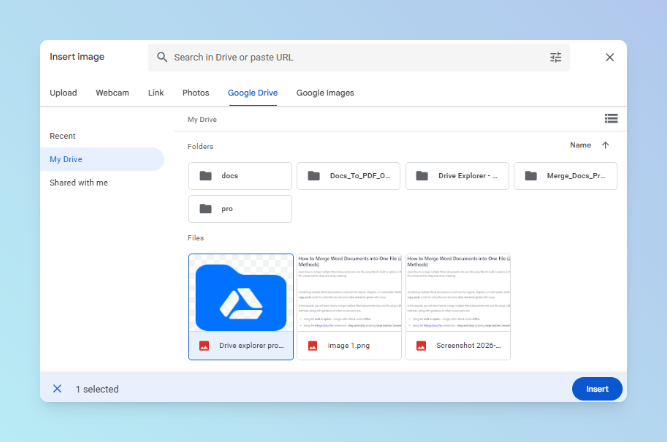
Task: Clear selection with the X icon
Action: click(x=57, y=388)
